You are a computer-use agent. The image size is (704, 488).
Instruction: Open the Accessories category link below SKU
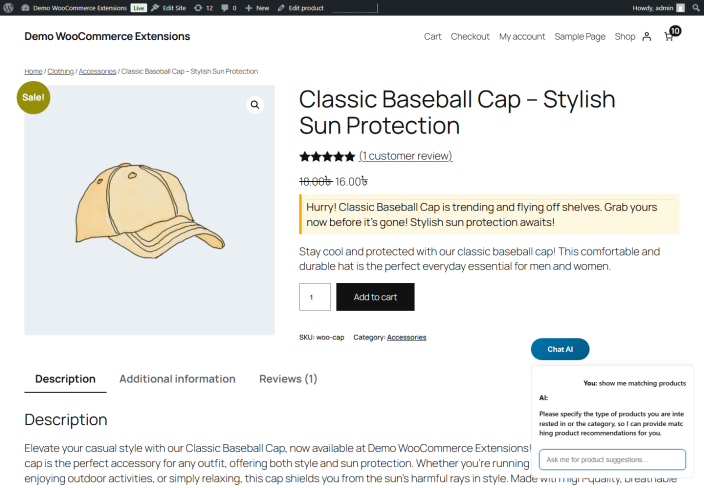406,337
